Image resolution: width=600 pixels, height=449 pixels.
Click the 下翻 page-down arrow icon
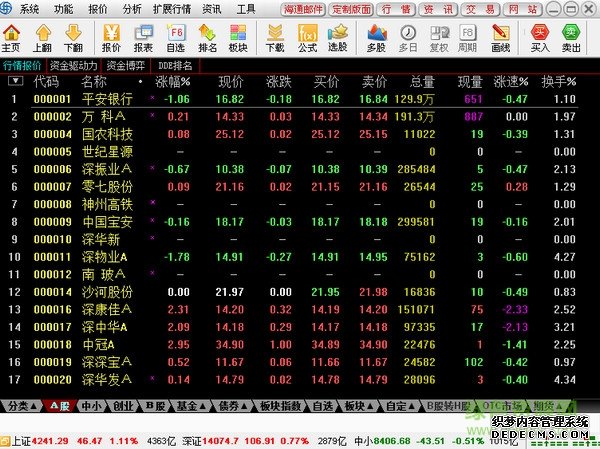point(73,38)
